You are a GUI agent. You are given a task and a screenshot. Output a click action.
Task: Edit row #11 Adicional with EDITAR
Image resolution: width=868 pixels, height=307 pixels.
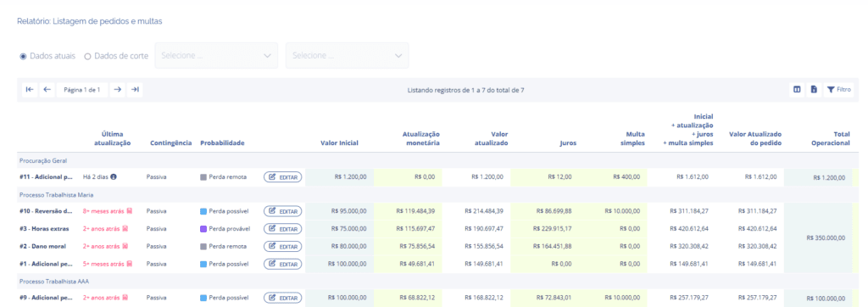(x=283, y=177)
